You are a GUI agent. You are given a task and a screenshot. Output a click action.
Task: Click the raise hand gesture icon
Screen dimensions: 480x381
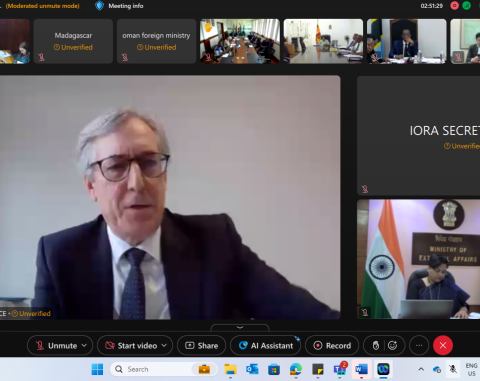376,345
